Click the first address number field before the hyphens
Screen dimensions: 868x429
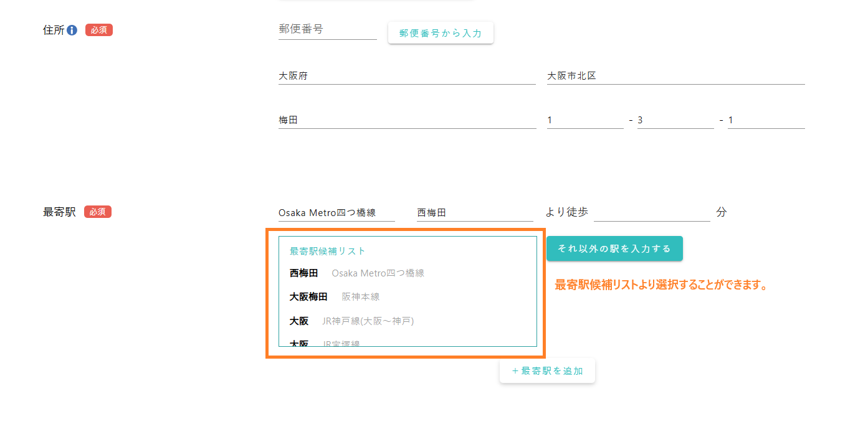[584, 120]
